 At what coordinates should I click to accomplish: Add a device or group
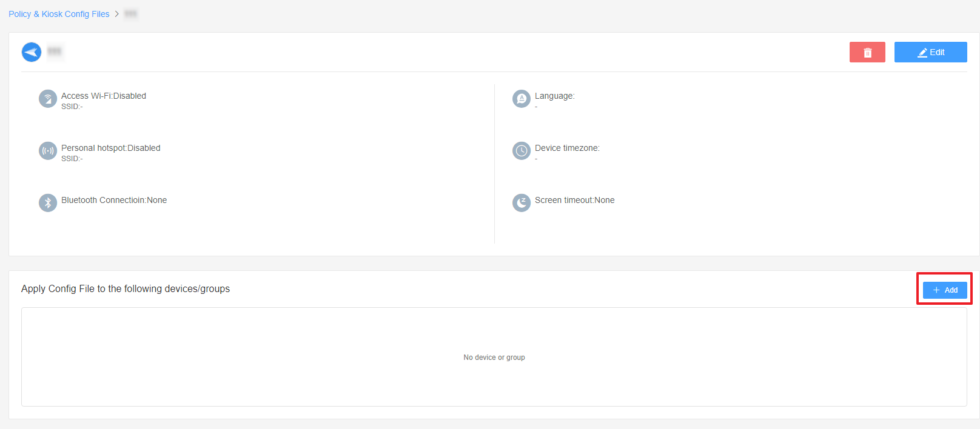click(x=945, y=290)
